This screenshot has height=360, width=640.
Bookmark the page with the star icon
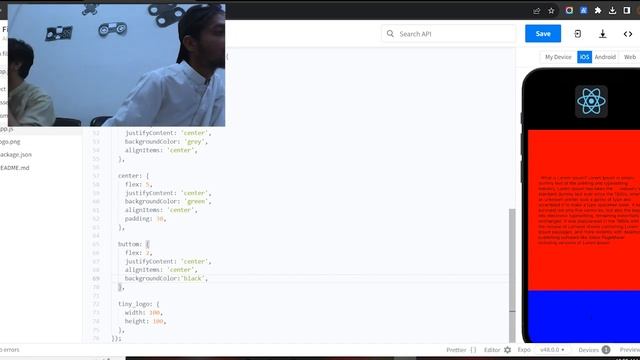click(551, 11)
